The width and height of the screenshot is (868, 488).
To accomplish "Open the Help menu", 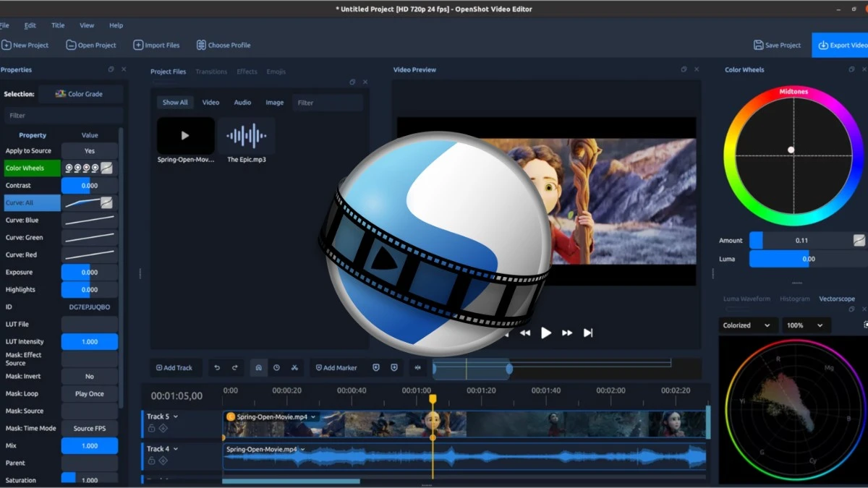I will [116, 25].
